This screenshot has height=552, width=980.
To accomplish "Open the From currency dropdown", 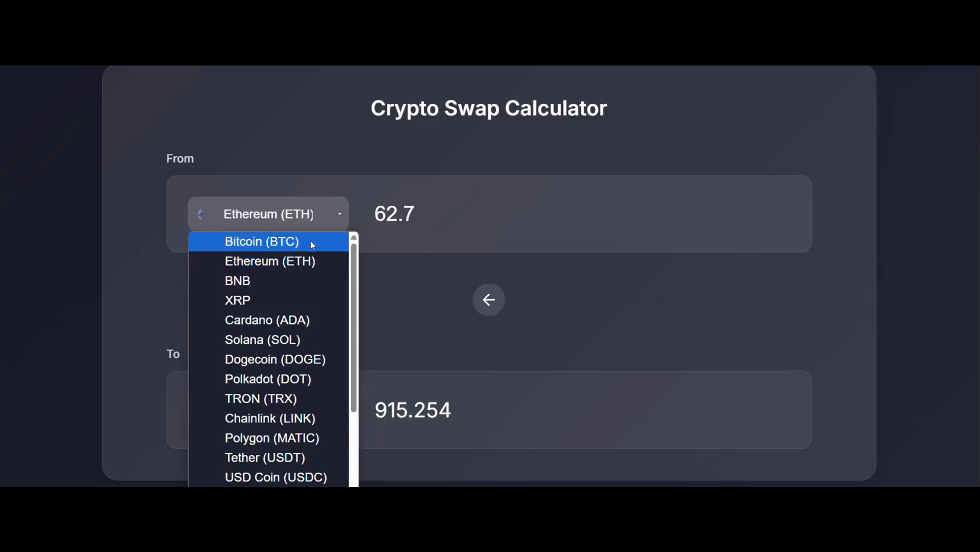I will point(268,214).
